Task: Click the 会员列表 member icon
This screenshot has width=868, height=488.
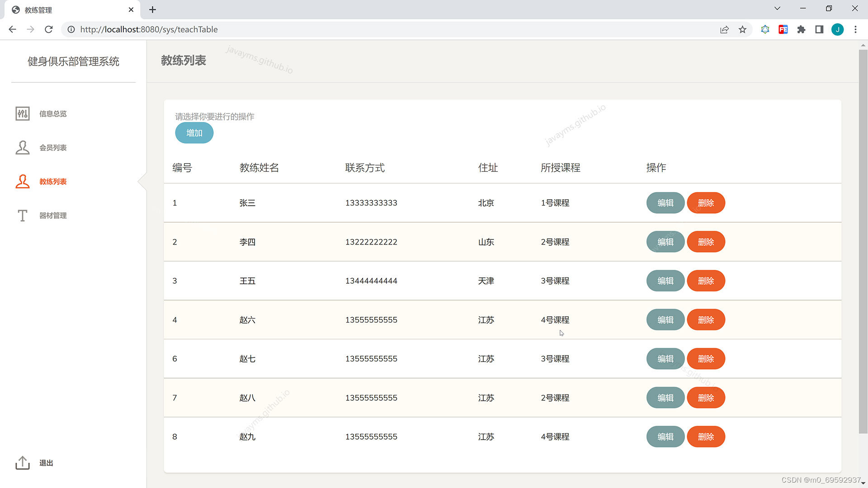Action: [x=23, y=147]
